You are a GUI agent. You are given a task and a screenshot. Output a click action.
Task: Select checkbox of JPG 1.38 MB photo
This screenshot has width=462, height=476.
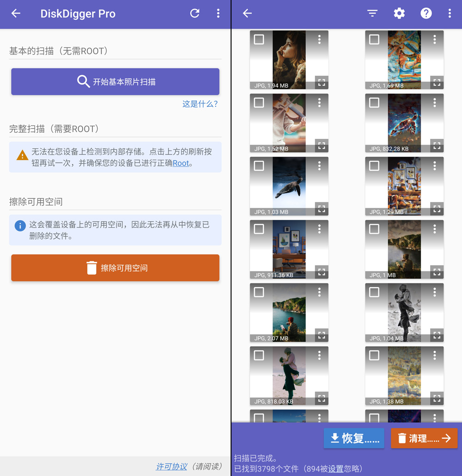[374, 355]
